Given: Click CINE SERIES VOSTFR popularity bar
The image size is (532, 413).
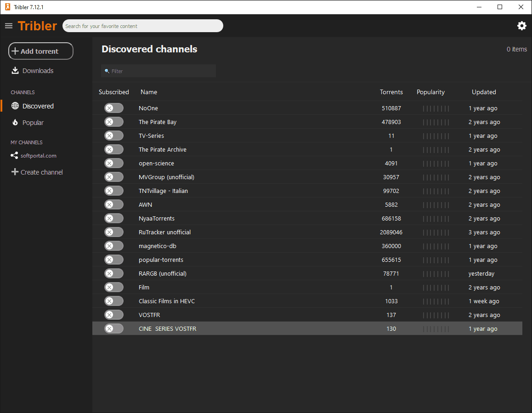Looking at the screenshot, I should 436,329.
